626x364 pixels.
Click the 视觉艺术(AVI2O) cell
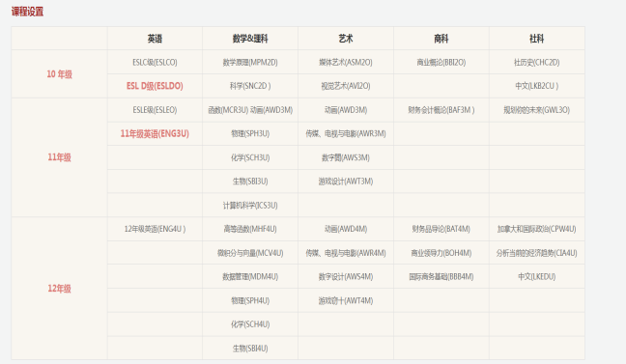(x=346, y=86)
